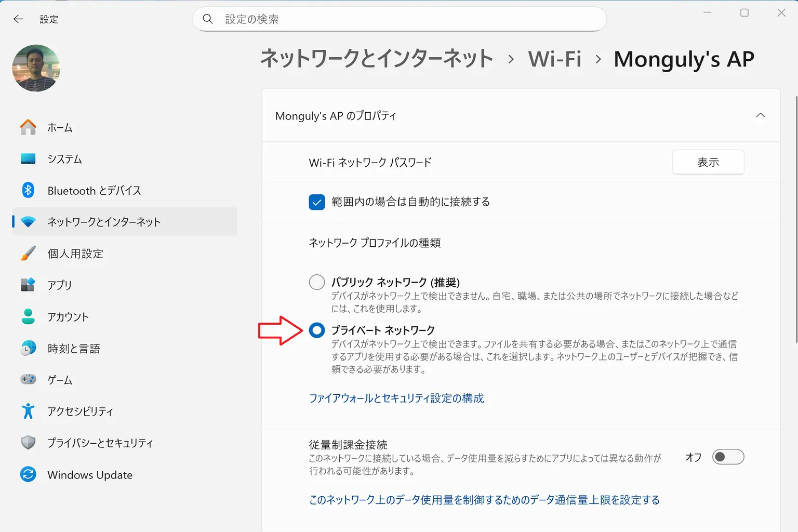The image size is (798, 532).
Task: Click the Accounts person icon
Action: click(28, 316)
